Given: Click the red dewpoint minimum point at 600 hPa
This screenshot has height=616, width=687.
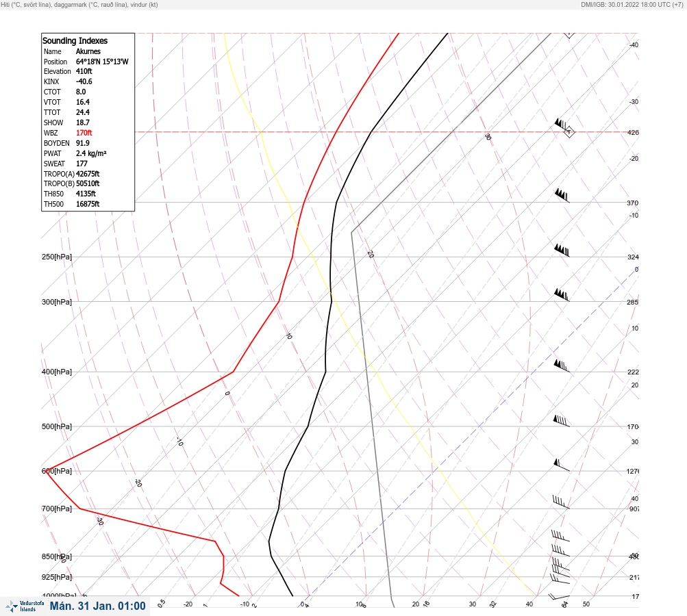Looking at the screenshot, I should tap(47, 471).
